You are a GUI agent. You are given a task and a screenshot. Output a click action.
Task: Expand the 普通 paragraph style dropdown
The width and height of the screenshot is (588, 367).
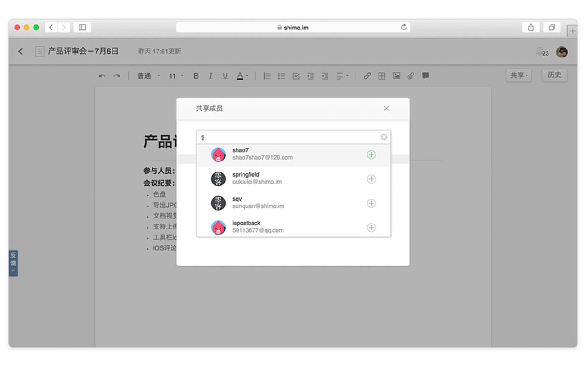click(x=149, y=76)
